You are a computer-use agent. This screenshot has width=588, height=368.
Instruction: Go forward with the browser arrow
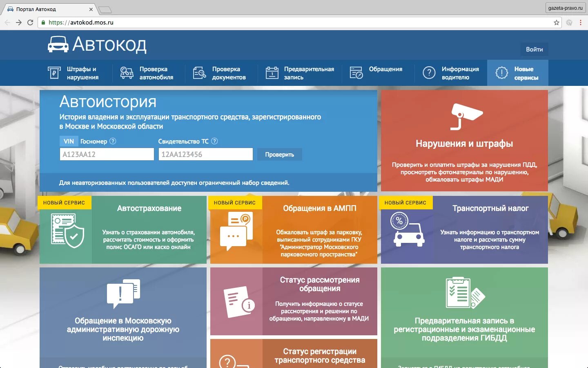[x=18, y=22]
